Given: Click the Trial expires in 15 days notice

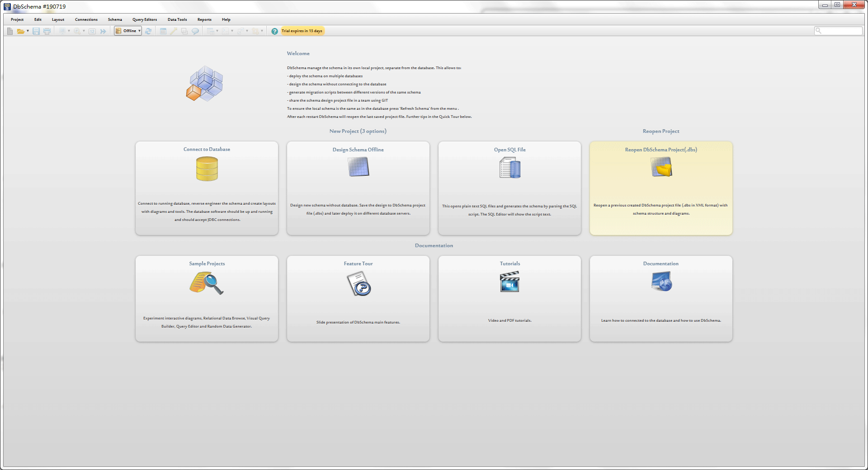Looking at the screenshot, I should pos(302,31).
